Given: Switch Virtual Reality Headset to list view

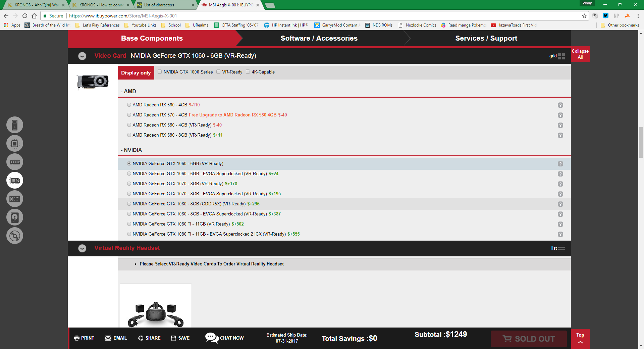Looking at the screenshot, I should click(x=558, y=248).
